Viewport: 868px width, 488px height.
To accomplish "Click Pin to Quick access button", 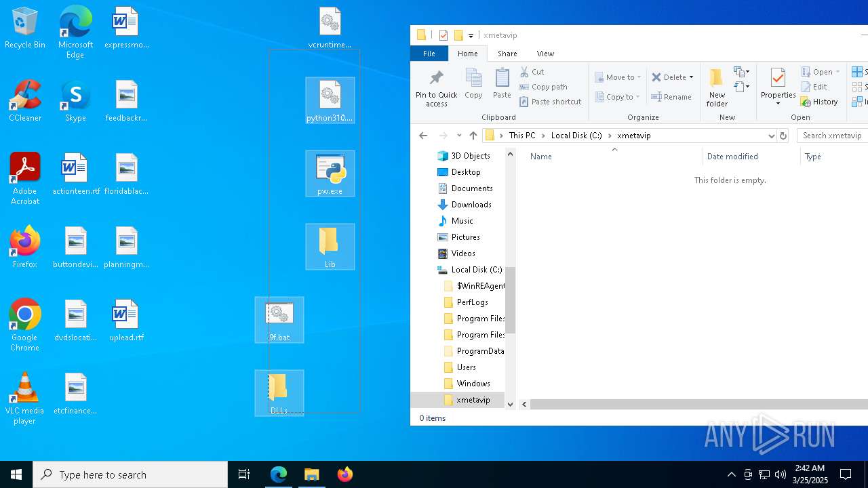I will point(437,88).
